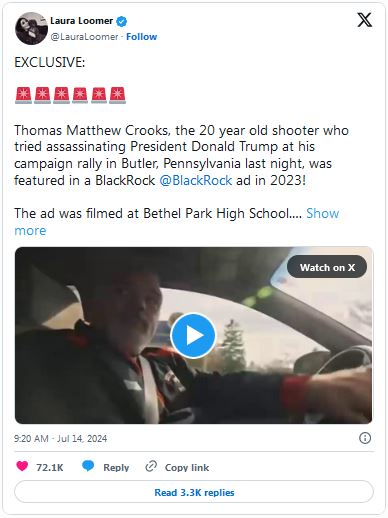Click the chain-link copy icon

click(x=151, y=466)
